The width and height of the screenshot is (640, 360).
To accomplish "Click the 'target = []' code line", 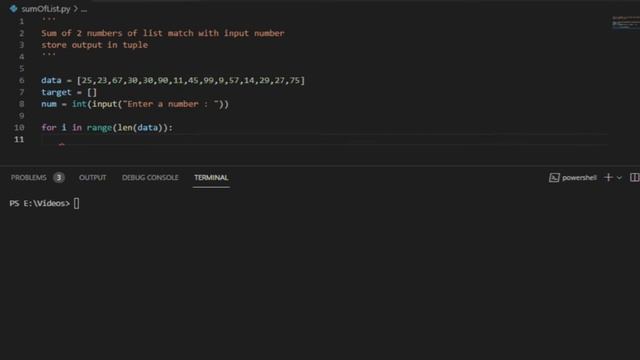I will tap(69, 92).
